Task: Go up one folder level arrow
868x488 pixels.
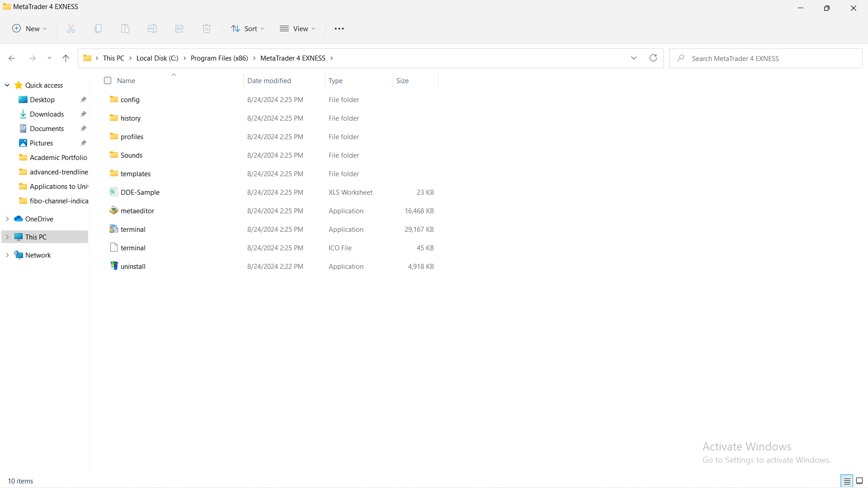Action: (x=66, y=58)
